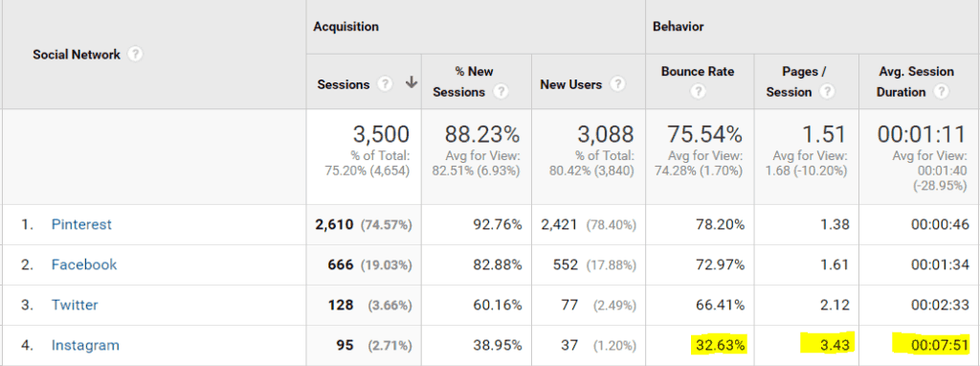Sort by the New Users column header
The height and width of the screenshot is (366, 980).
click(571, 84)
